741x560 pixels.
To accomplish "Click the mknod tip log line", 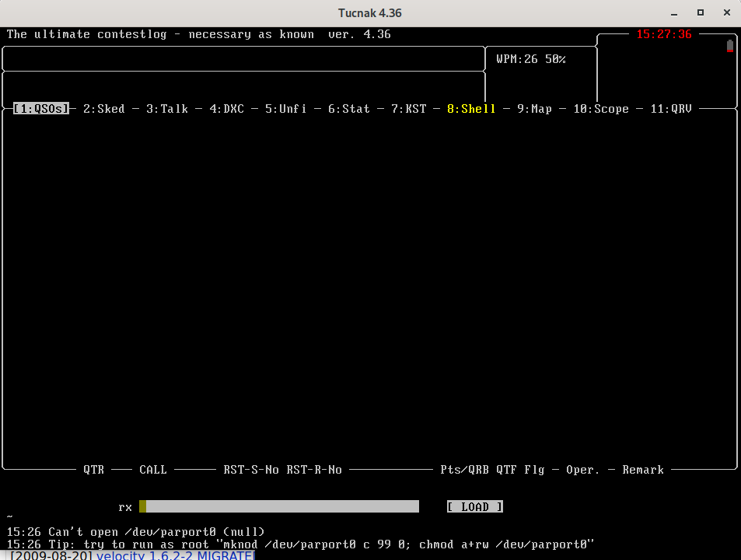I will coord(300,544).
